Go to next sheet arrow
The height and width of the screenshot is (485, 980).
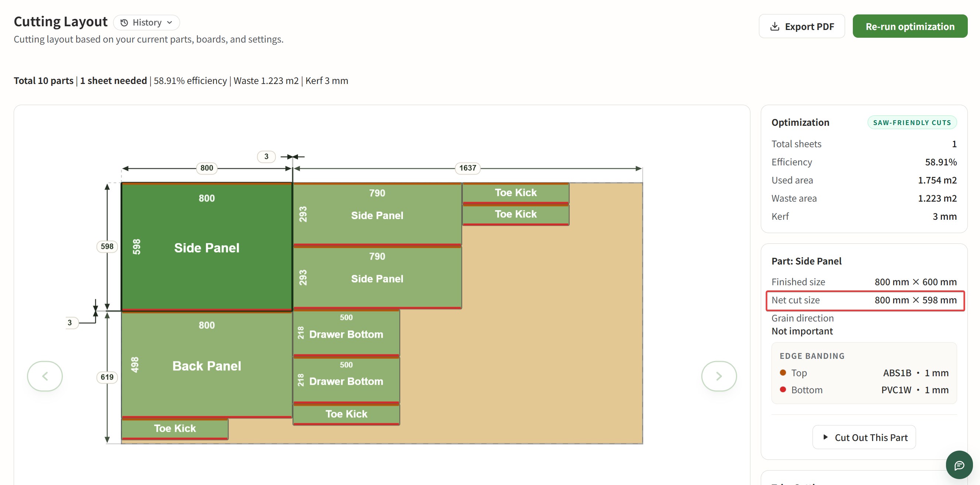(x=719, y=376)
